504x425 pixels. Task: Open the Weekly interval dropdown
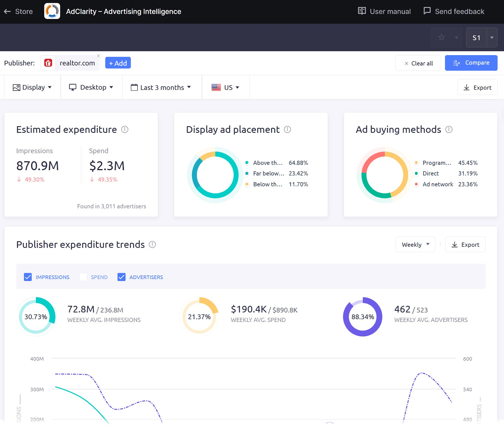pyautogui.click(x=415, y=244)
